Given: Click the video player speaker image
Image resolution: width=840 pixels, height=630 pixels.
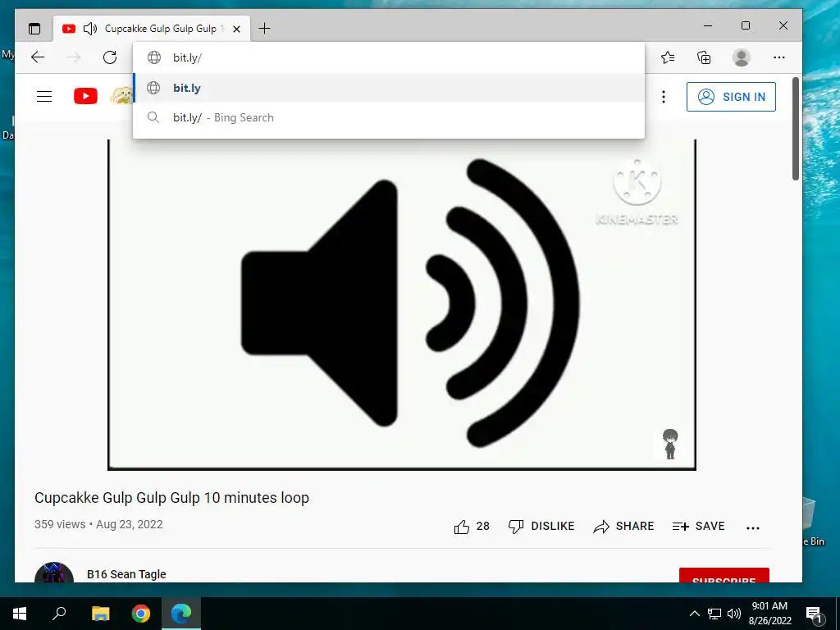Looking at the screenshot, I should 402,304.
